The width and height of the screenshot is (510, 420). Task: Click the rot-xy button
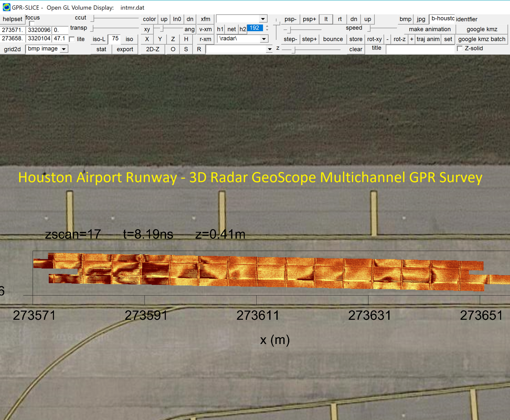374,39
